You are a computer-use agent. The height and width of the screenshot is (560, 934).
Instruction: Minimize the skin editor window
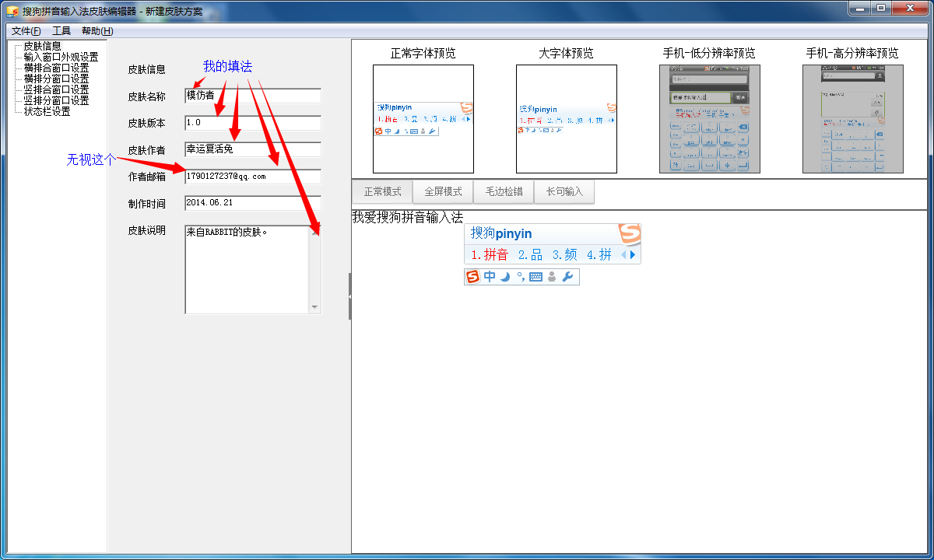pos(859,8)
